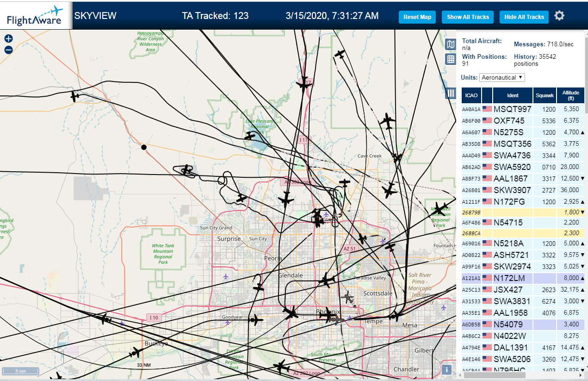Image resolution: width=588 pixels, height=381 pixels.
Task: Click the Reset Map button
Action: [x=417, y=17]
